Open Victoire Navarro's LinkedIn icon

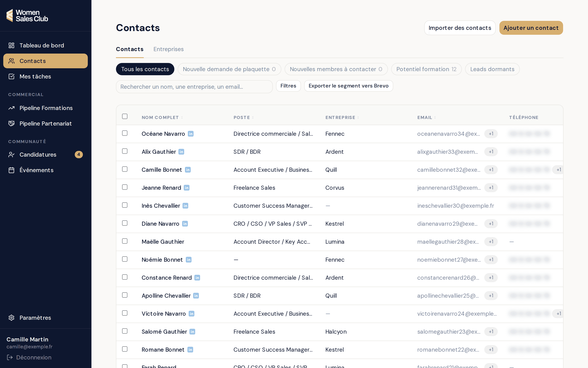tap(192, 314)
